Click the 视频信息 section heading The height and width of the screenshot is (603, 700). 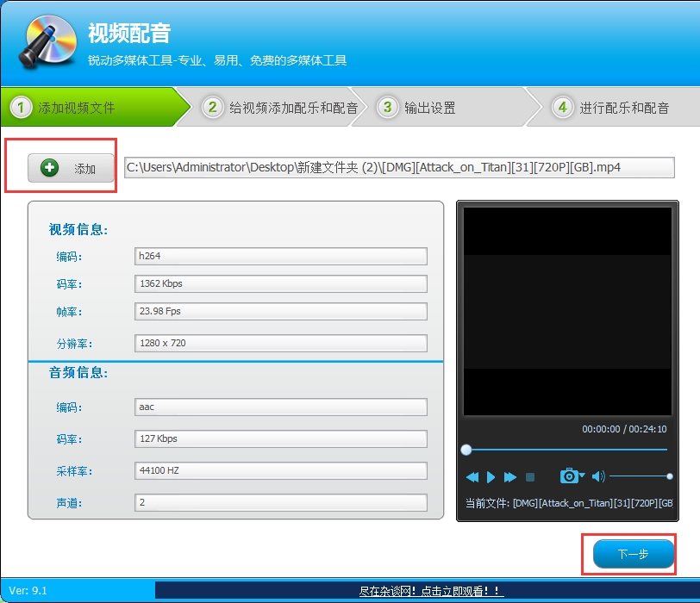click(x=78, y=230)
